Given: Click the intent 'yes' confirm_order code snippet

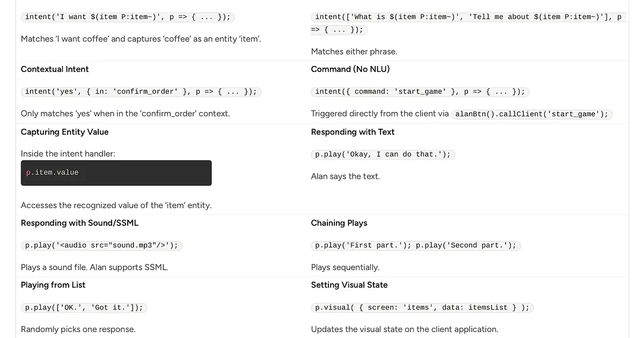Looking at the screenshot, I should (x=141, y=92).
